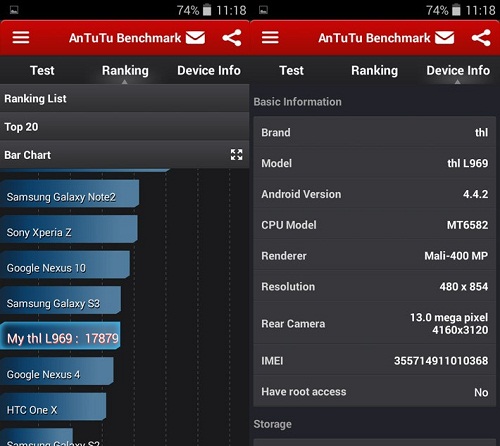Tap share icon in left Ranking screen
This screenshot has height=446, width=500.
(x=232, y=38)
